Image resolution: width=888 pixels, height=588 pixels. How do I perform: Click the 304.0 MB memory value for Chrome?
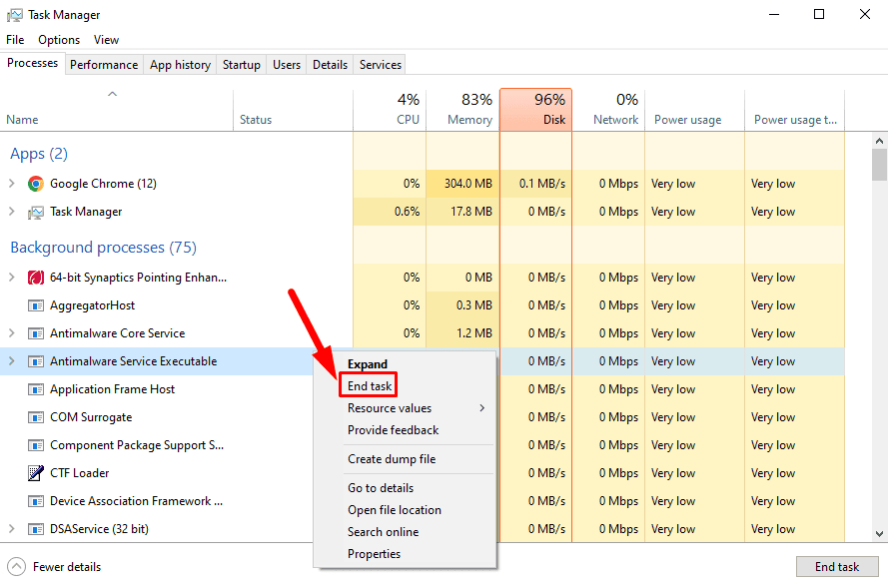point(467,184)
